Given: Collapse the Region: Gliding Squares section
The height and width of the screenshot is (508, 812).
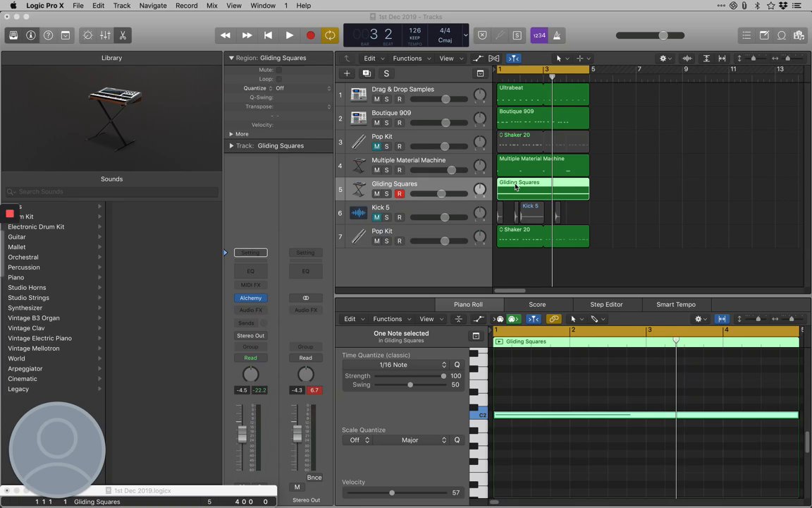Looking at the screenshot, I should 231,58.
